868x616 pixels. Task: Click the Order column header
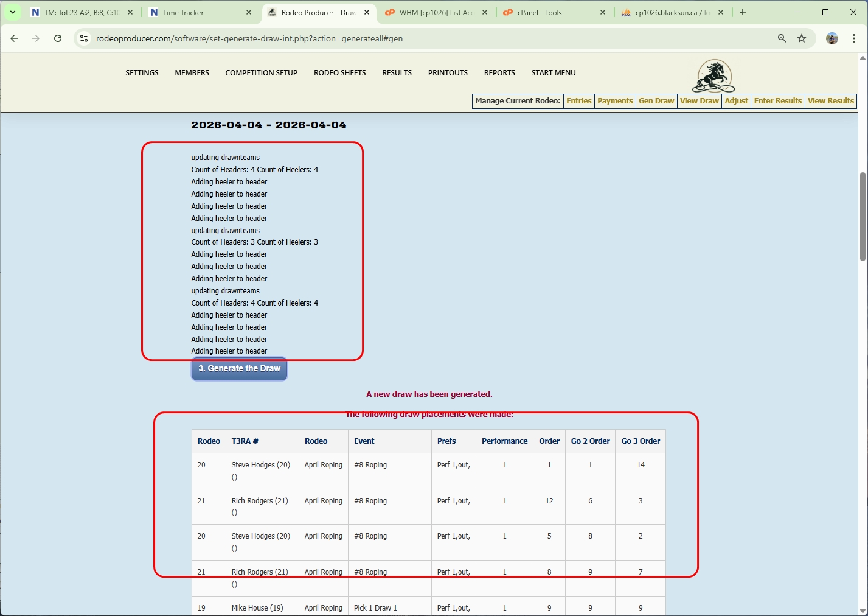click(549, 441)
